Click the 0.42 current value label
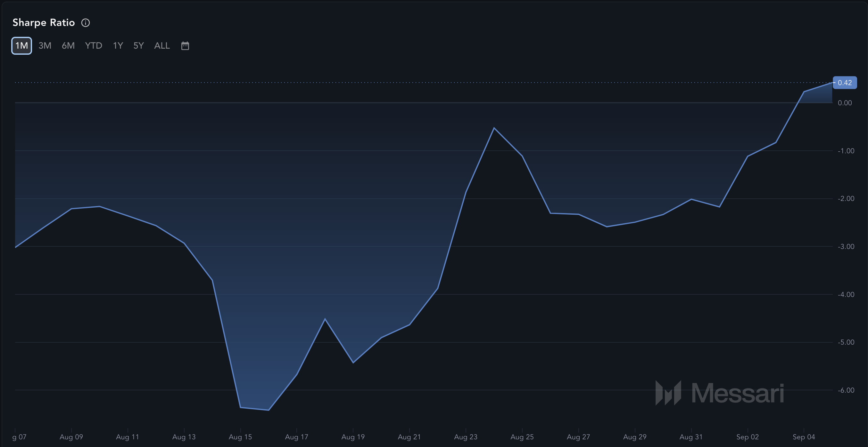 pyautogui.click(x=844, y=83)
